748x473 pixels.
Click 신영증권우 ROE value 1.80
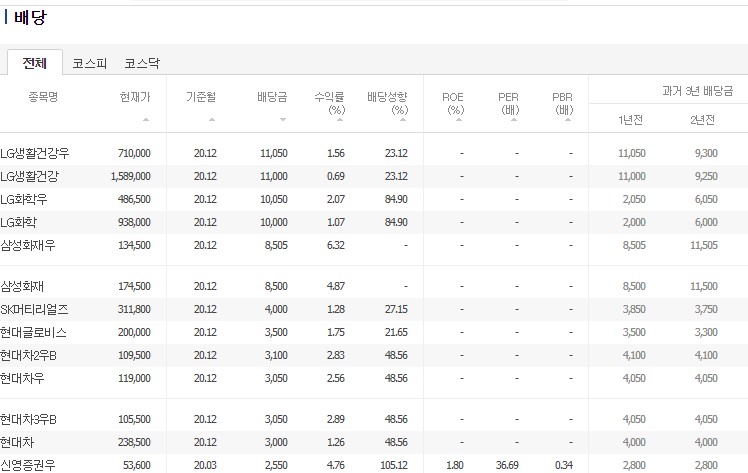point(455,465)
